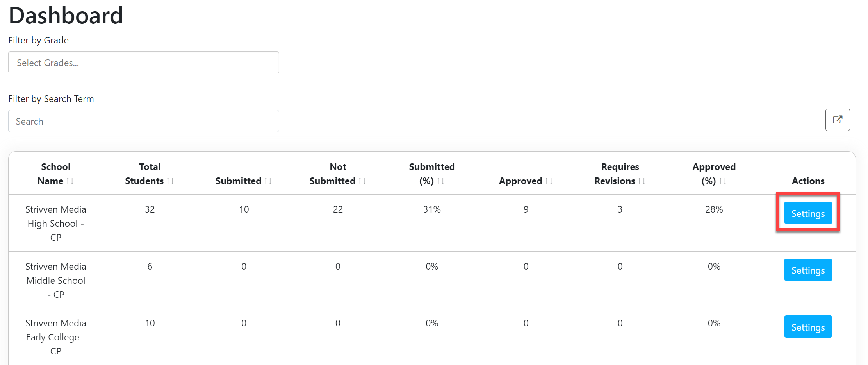Focus the Search term input field
Image resolution: width=868 pixels, height=365 pixels.
tap(144, 121)
